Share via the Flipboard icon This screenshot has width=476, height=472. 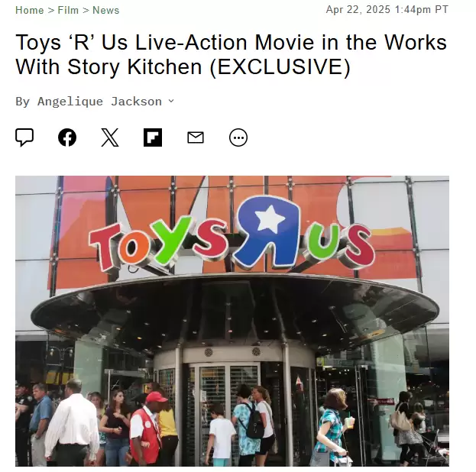click(x=153, y=137)
